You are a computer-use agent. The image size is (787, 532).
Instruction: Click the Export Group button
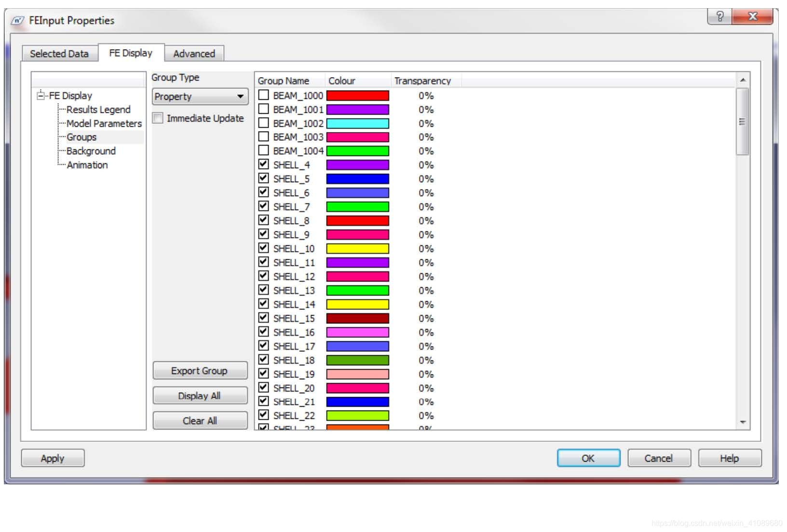pyautogui.click(x=200, y=371)
